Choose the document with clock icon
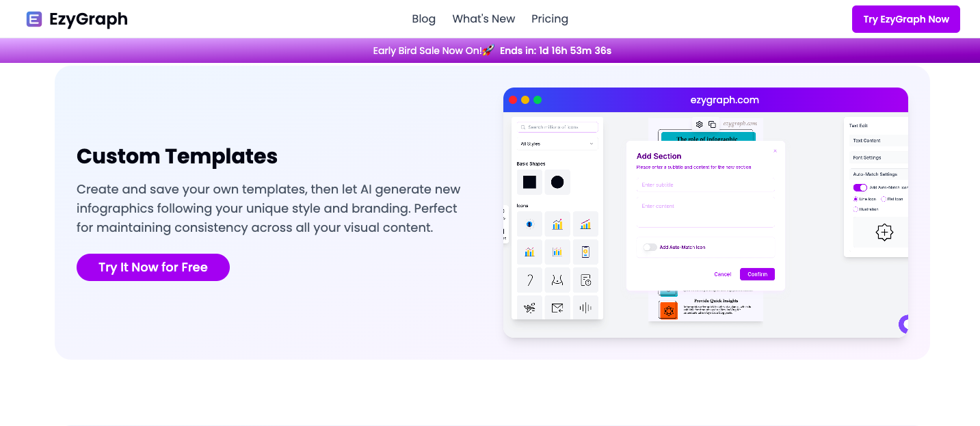This screenshot has height=426, width=980. [x=585, y=280]
